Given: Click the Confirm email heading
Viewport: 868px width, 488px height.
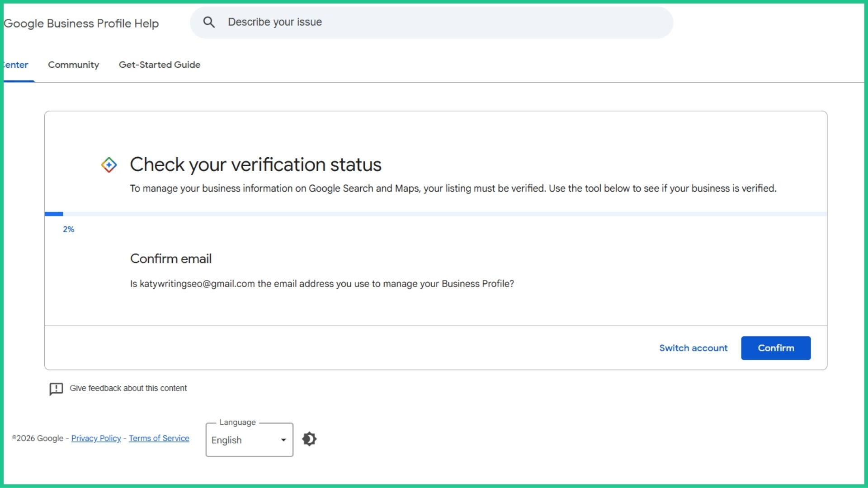Looking at the screenshot, I should pos(171,258).
